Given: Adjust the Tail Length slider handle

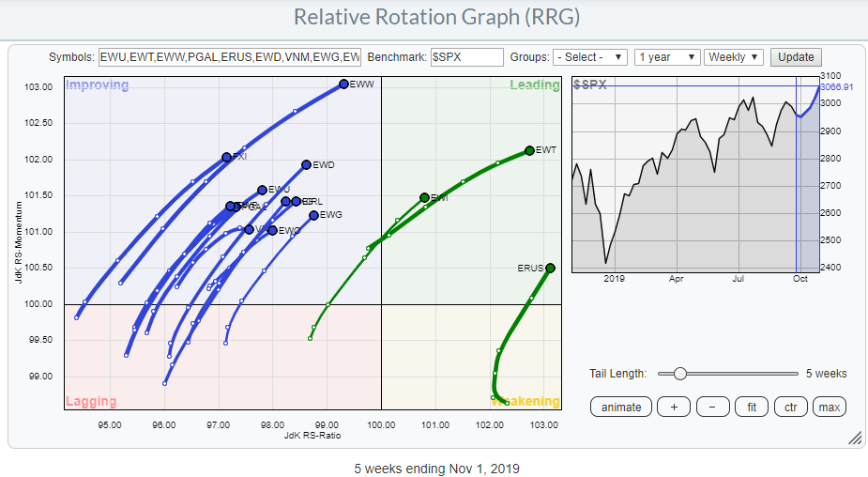Looking at the screenshot, I should coord(680,374).
